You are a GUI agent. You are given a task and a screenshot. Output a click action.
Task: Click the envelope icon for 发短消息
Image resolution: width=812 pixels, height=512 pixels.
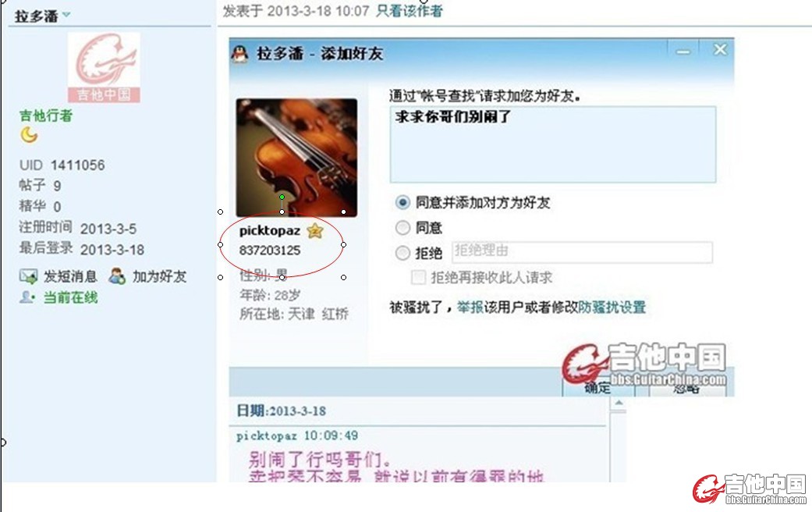coord(28,276)
